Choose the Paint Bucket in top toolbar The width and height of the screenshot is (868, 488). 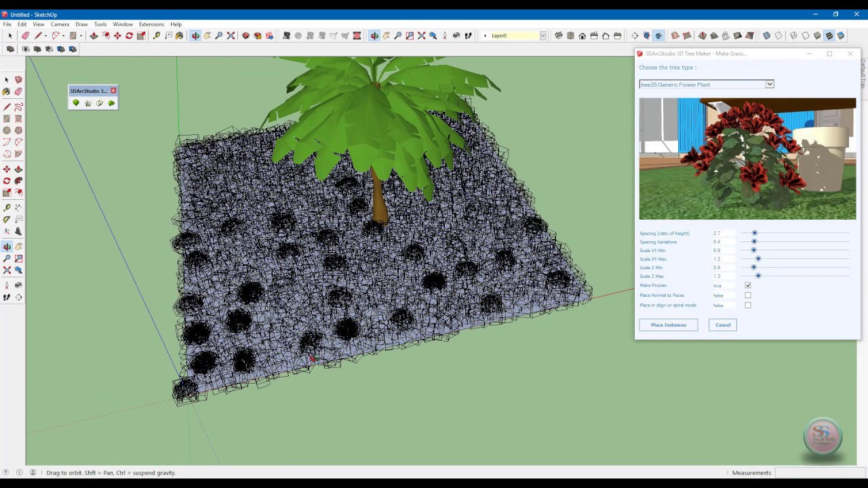[x=179, y=35]
